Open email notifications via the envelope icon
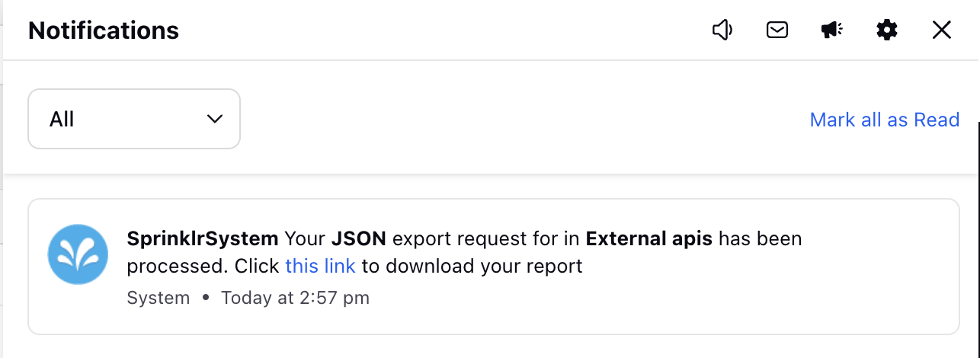The height and width of the screenshot is (358, 980). (777, 30)
